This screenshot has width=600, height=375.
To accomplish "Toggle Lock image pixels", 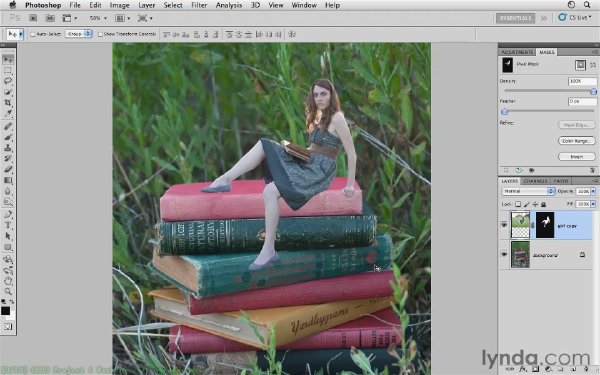I will 527,204.
